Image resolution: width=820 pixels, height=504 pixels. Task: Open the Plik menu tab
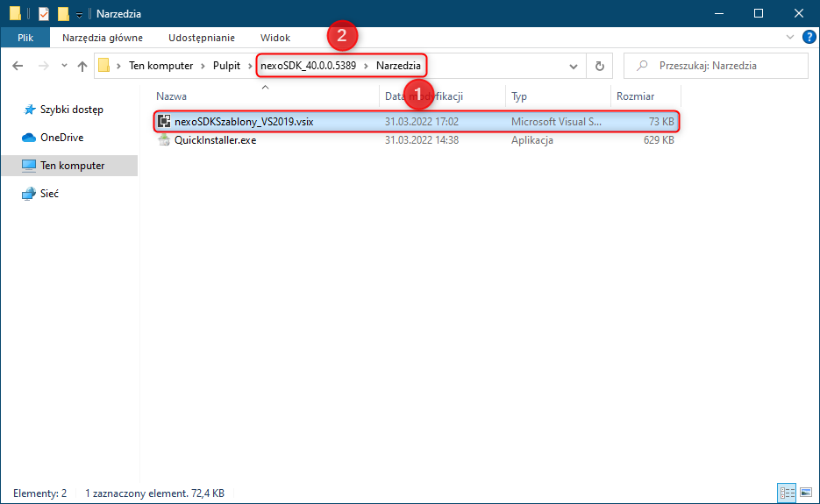tap(25, 38)
